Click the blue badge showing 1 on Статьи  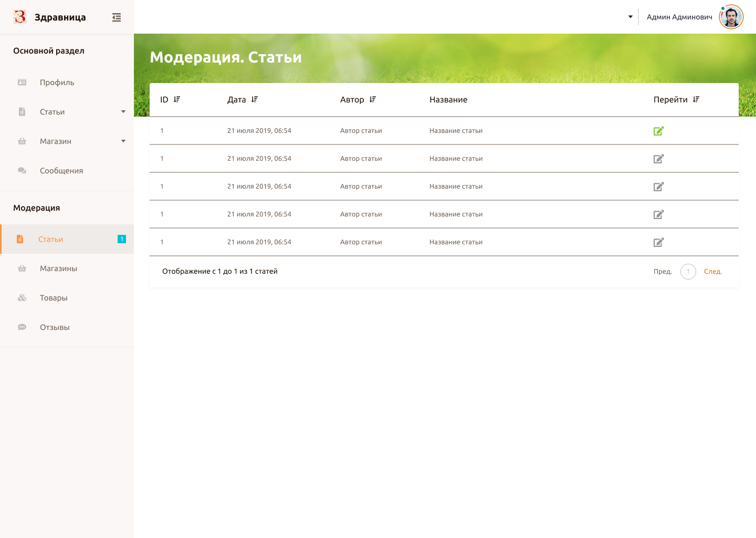pos(122,239)
